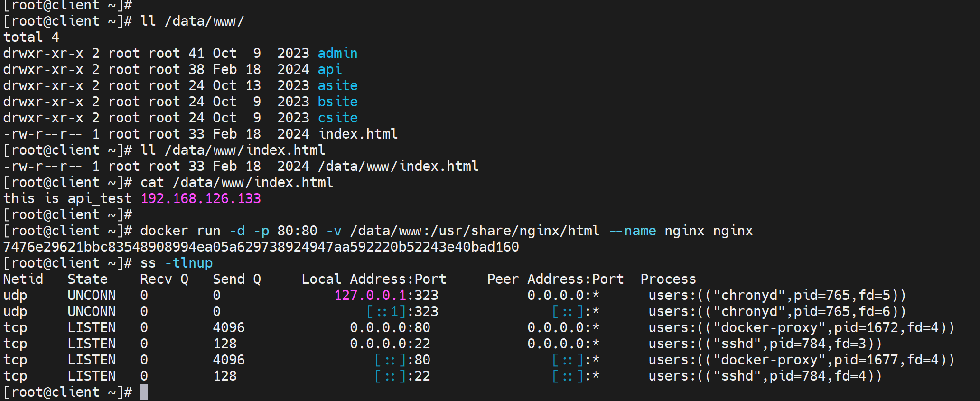
Task: Click the docker-proxy pid=1677 process entry
Action: [801, 360]
